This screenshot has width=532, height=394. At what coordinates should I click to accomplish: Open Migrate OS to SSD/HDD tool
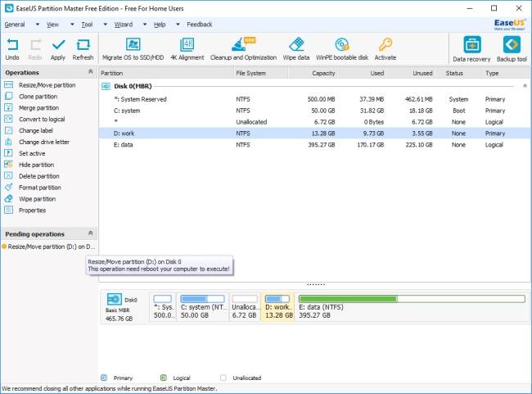(x=133, y=49)
